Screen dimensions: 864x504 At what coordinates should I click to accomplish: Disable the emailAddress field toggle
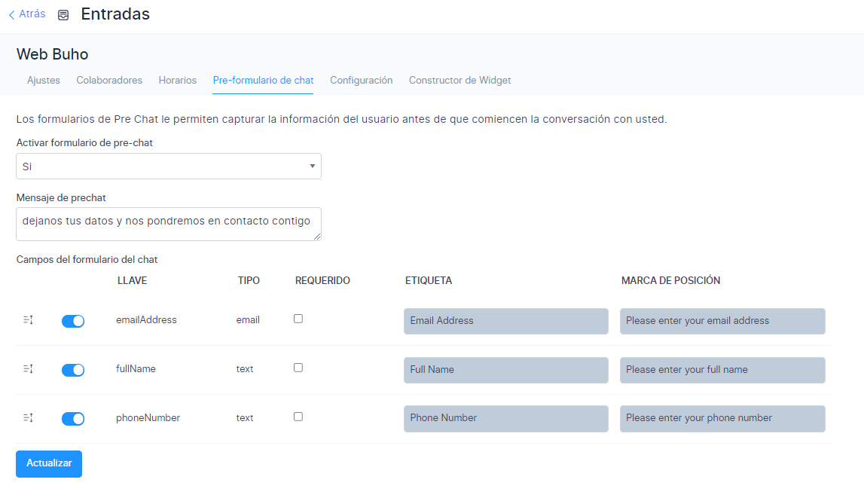[x=73, y=321]
